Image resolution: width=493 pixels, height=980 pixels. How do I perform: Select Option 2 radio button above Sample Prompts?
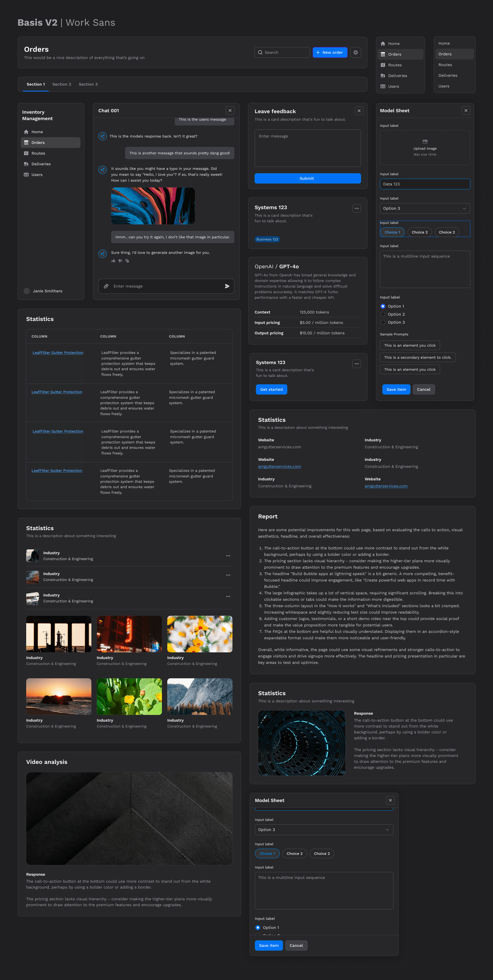(383, 314)
